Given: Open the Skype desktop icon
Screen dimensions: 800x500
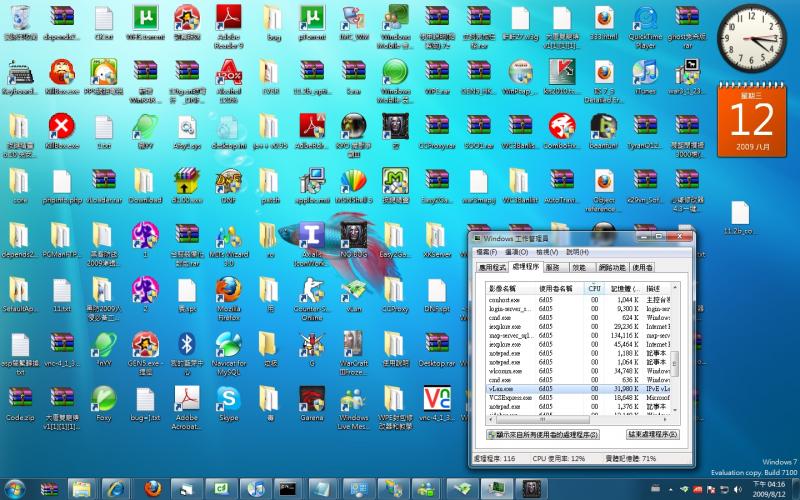Looking at the screenshot, I should (x=228, y=400).
